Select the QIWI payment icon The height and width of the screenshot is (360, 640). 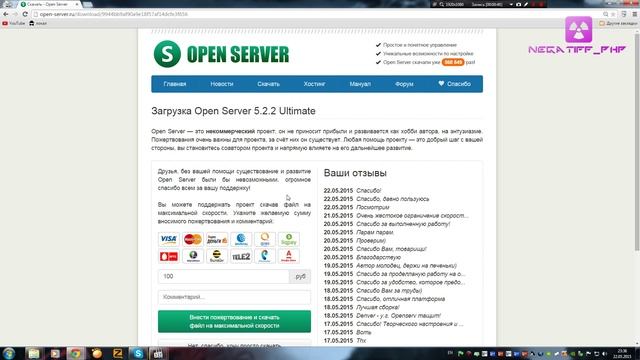(265, 239)
